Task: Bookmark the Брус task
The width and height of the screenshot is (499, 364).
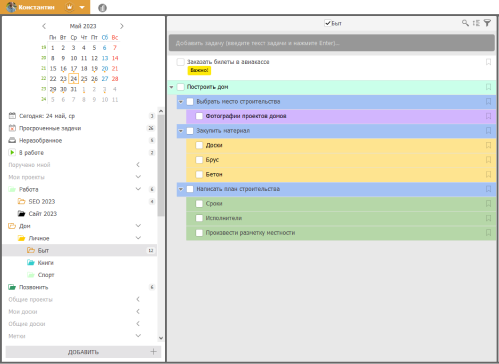Action: point(488,160)
